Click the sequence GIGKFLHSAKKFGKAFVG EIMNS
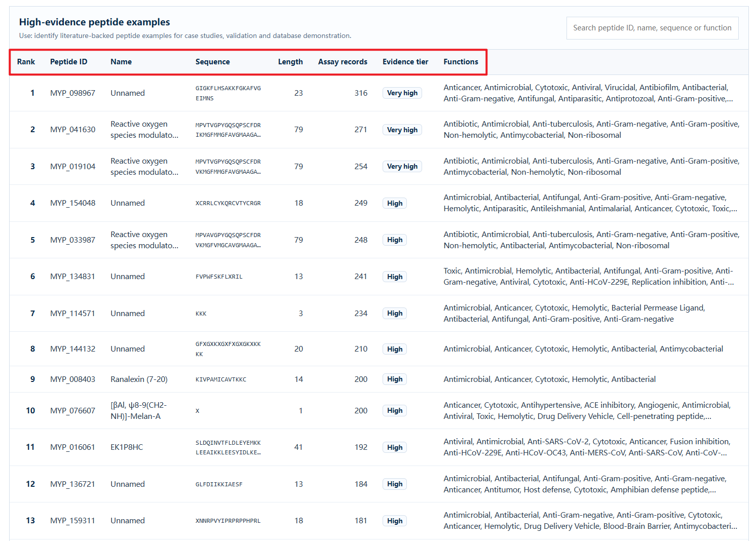756x541 pixels. point(228,93)
